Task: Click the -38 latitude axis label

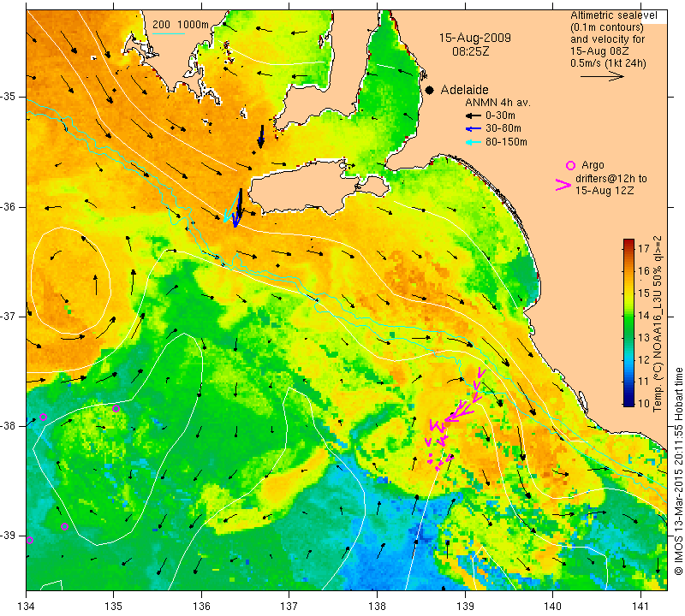Action: (x=9, y=425)
